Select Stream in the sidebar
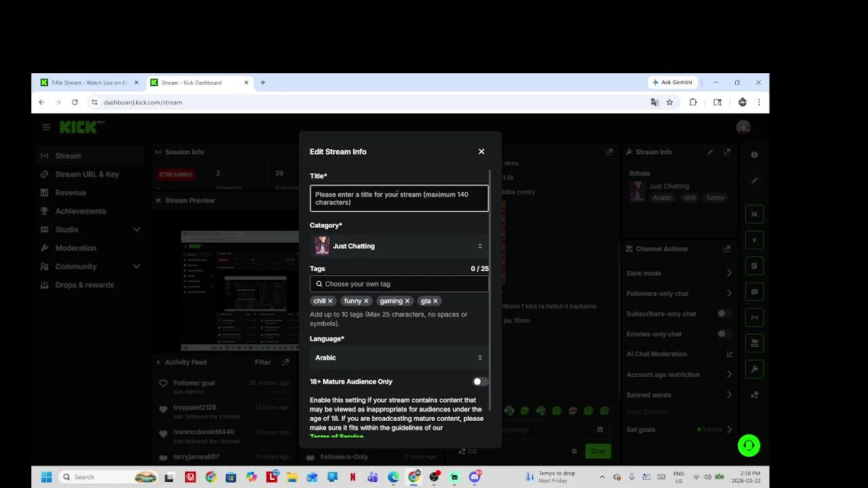868x488 pixels. click(90, 156)
